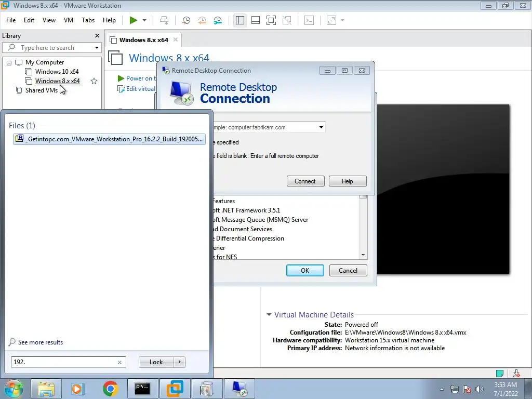
Task: Open the VM menu
Action: tap(69, 20)
